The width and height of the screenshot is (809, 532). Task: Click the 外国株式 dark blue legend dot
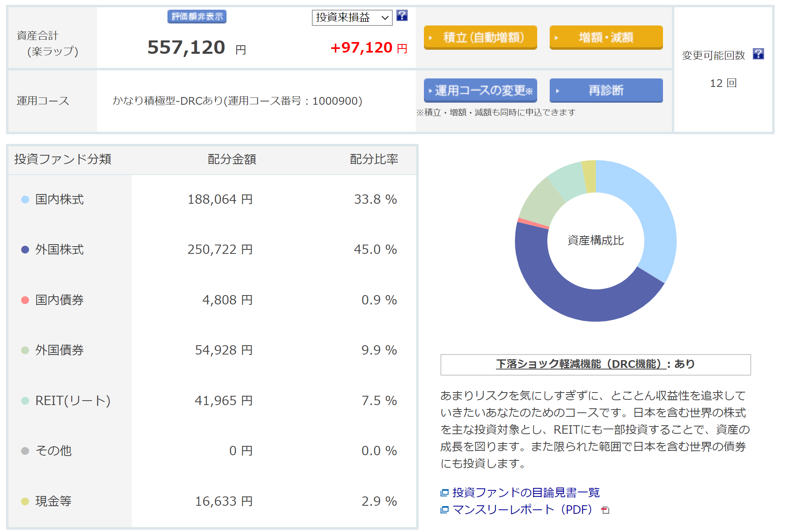coord(25,250)
